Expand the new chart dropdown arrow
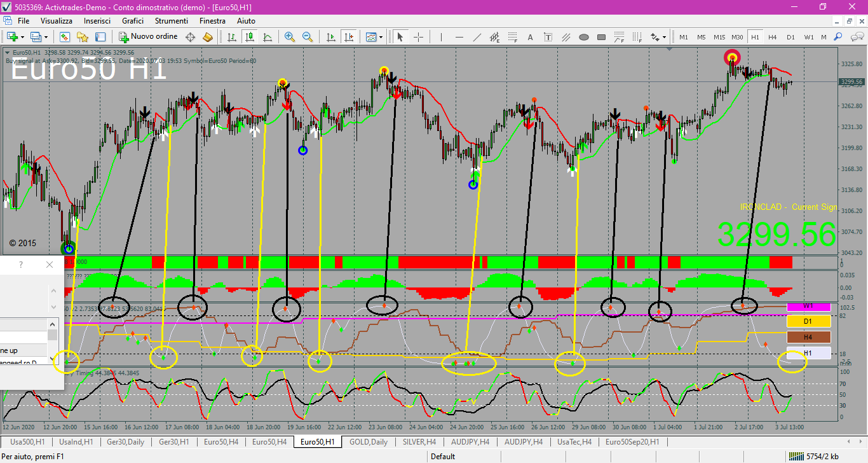This screenshot has width=868, height=463. pyautogui.click(x=22, y=37)
